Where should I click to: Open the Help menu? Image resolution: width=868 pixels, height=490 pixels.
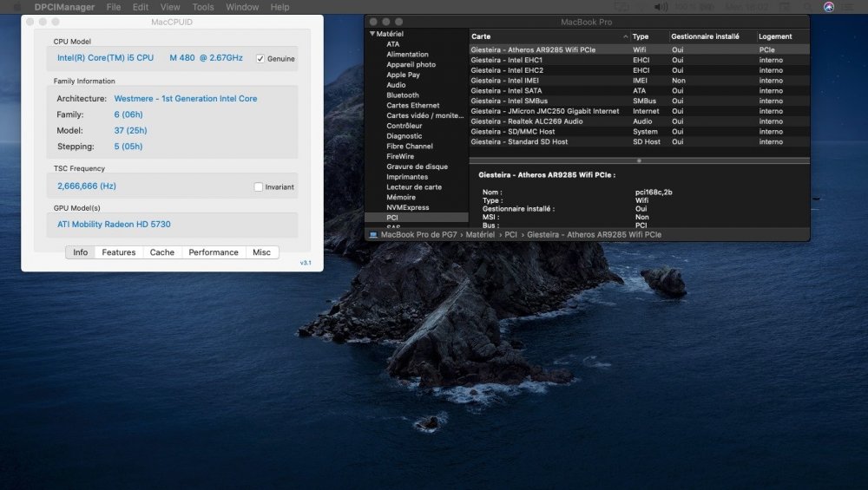(x=279, y=7)
